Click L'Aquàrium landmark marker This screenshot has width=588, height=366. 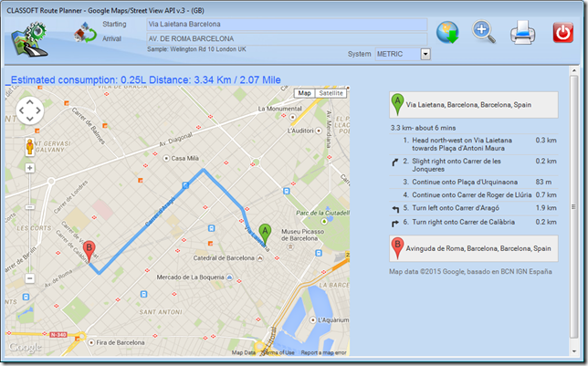313,320
